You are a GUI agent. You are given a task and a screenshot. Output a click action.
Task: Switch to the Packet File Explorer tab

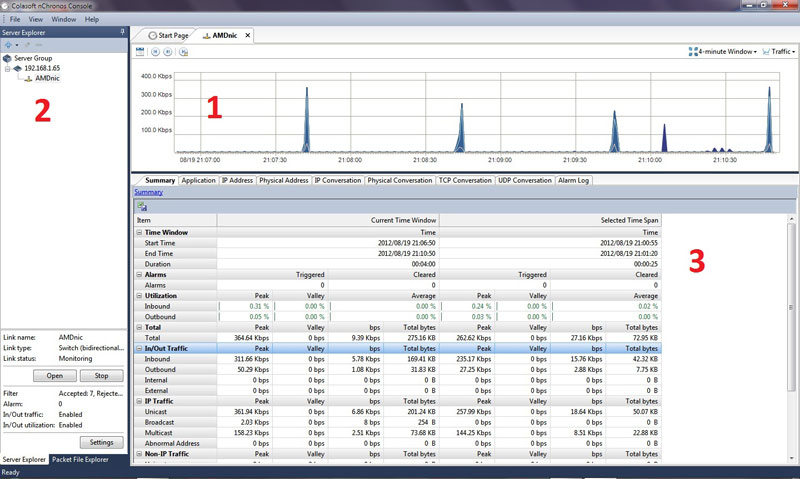click(x=80, y=459)
